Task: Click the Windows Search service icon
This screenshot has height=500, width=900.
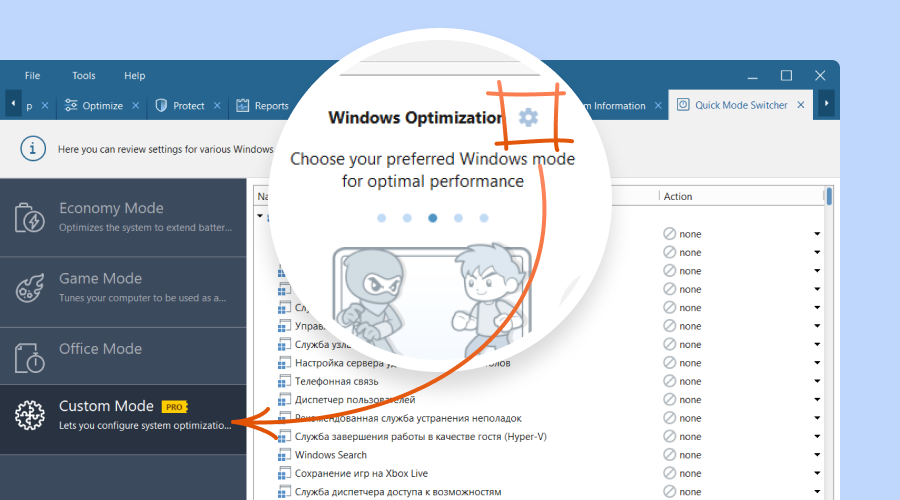Action: 284,455
